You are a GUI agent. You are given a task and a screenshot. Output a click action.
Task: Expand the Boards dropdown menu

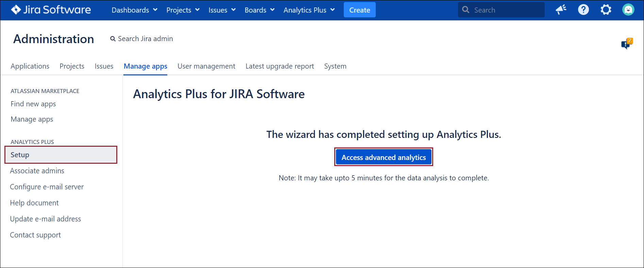[x=259, y=10]
